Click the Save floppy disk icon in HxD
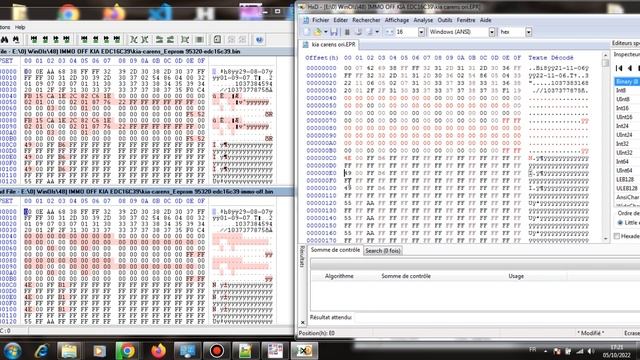This screenshot has height=360, width=640. 334,32
